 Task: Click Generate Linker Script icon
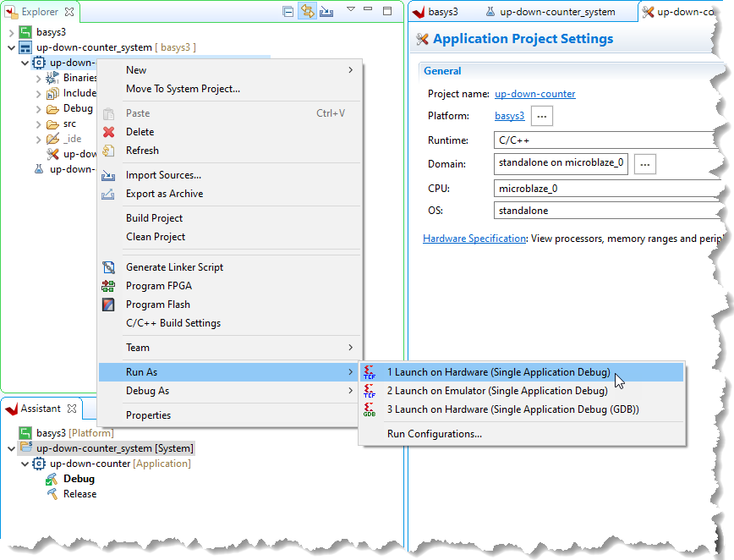(x=108, y=267)
